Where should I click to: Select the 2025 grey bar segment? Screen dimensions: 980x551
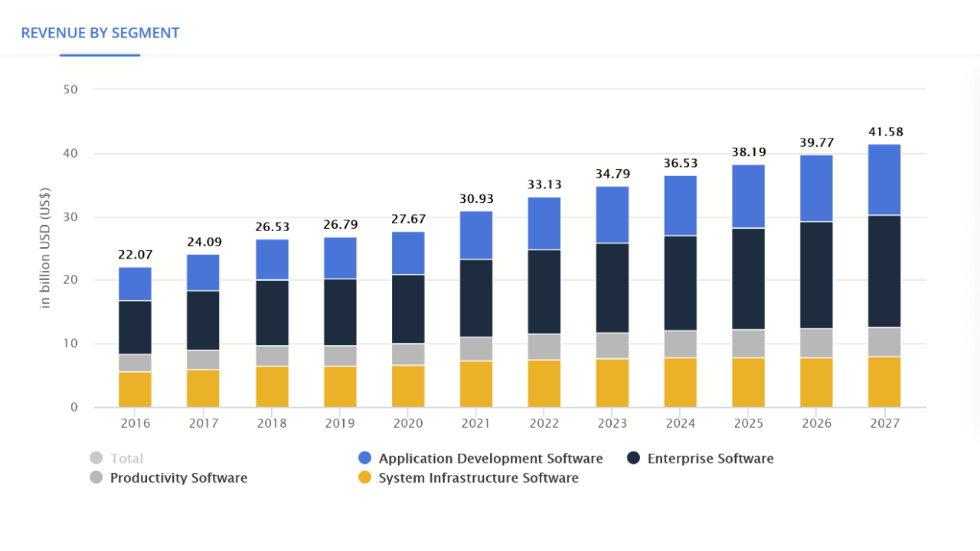pos(749,344)
